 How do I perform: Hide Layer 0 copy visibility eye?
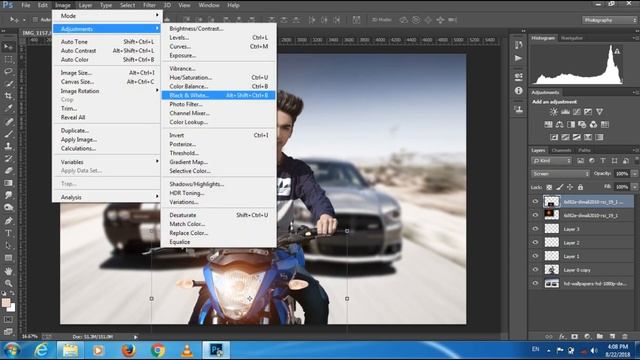[x=535, y=270]
